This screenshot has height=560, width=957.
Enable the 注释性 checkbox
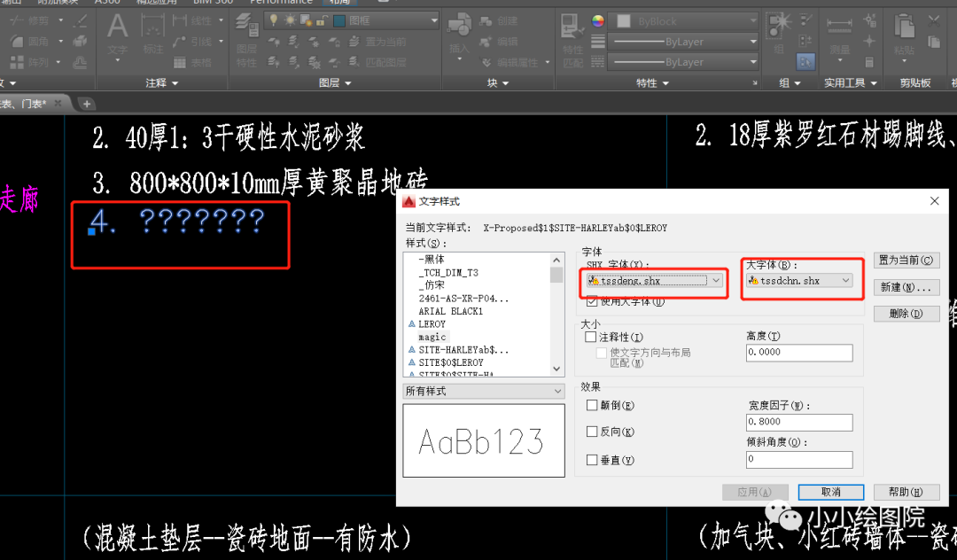coord(590,337)
